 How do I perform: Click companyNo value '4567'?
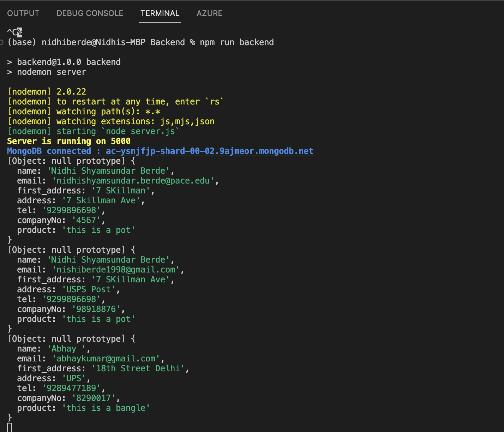pos(86,220)
